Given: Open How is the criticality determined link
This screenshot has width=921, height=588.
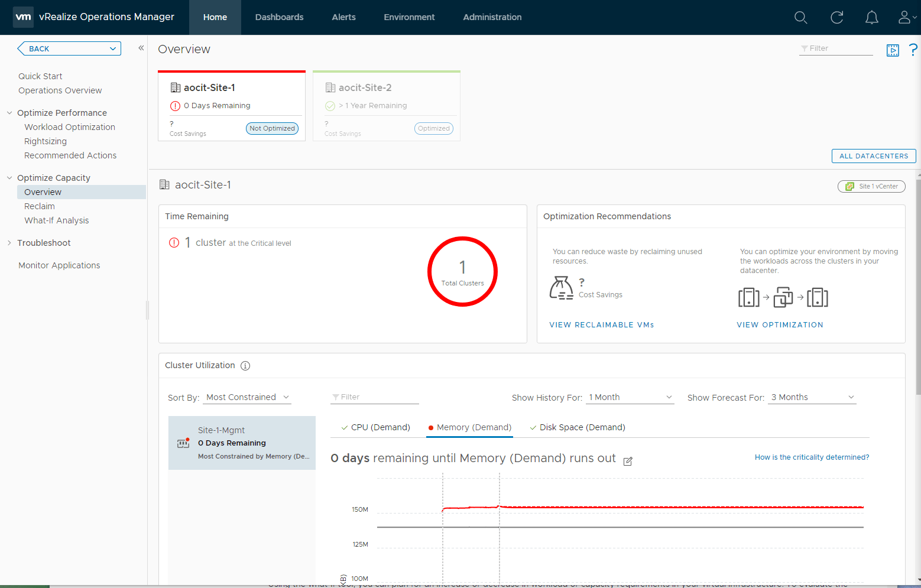Looking at the screenshot, I should [x=812, y=457].
